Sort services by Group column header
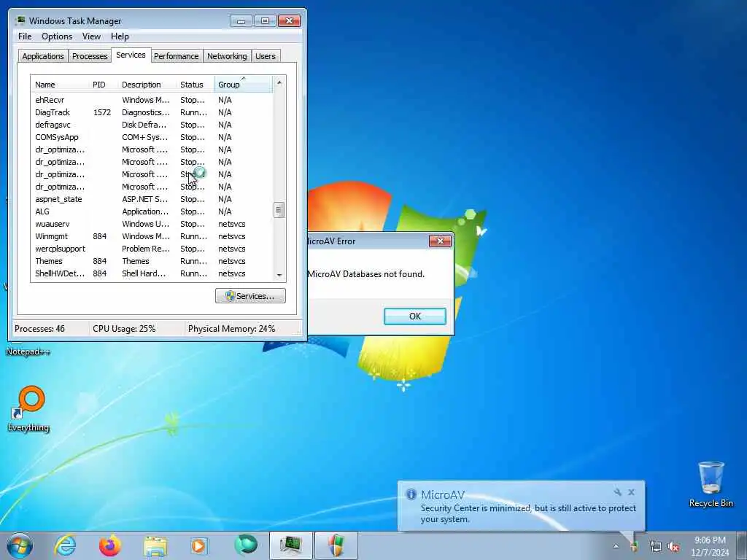747x560 pixels. [x=244, y=85]
